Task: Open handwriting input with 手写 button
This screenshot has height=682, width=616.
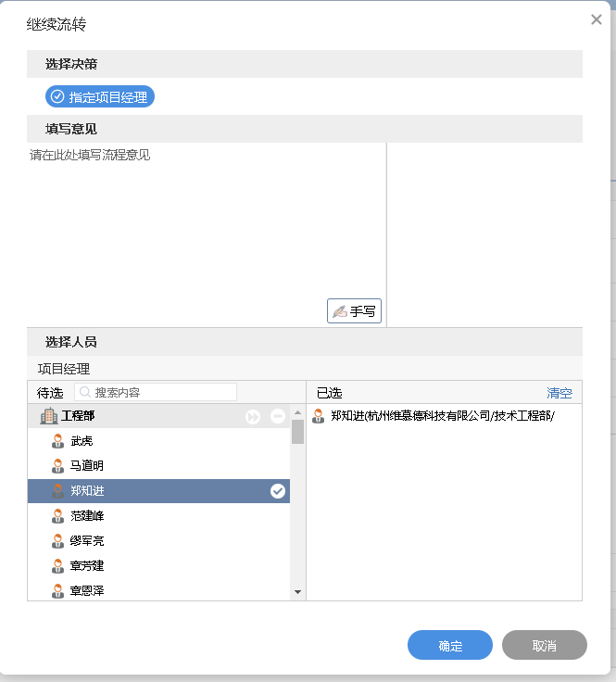Action: pos(354,311)
